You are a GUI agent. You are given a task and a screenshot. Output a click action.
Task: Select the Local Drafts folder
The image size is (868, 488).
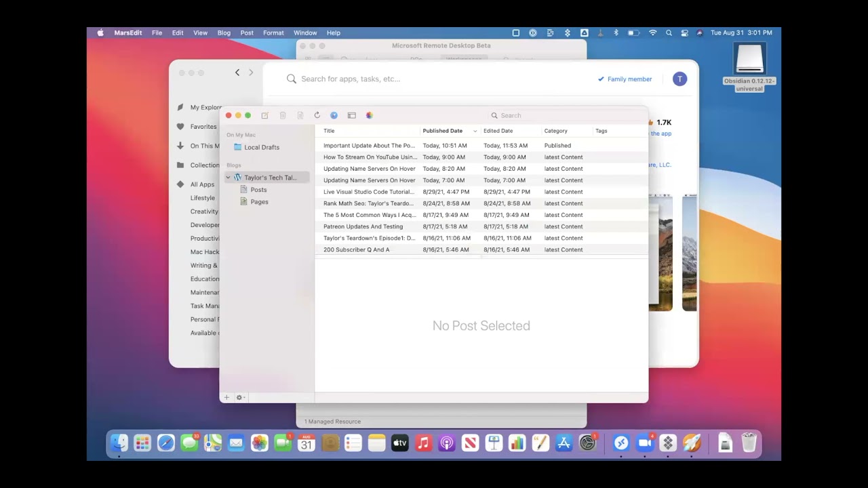(x=262, y=147)
